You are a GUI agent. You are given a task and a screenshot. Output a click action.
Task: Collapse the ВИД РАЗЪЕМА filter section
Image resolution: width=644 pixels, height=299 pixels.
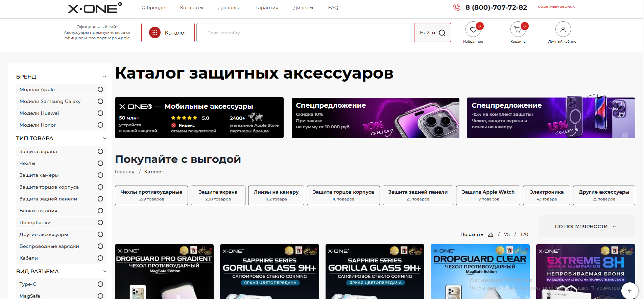[105, 271]
